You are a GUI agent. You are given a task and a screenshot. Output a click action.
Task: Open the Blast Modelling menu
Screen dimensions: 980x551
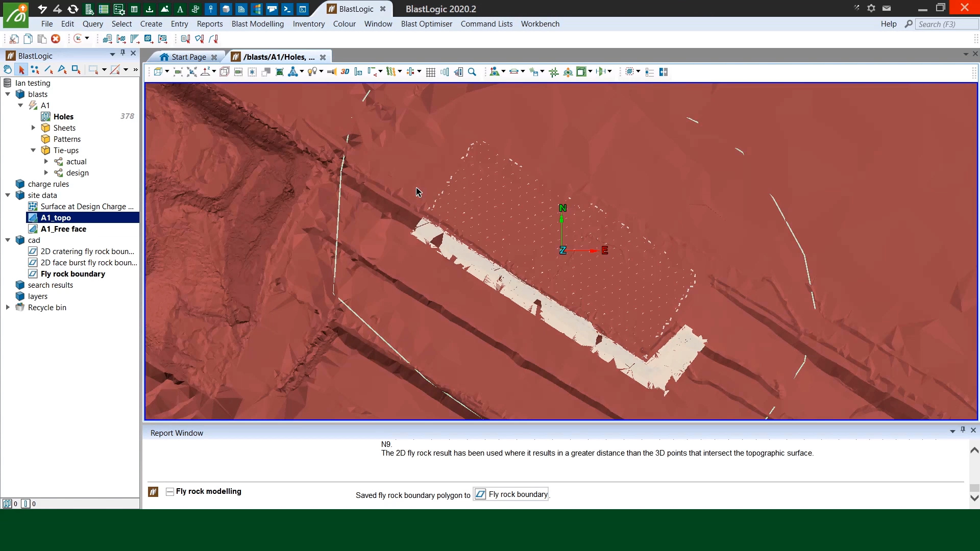(x=257, y=24)
